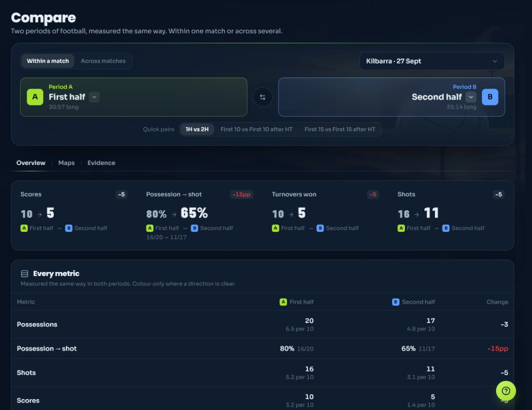Screen dimensions: 532x410
Task: Expand the First half period dropdown
Action: [94, 97]
